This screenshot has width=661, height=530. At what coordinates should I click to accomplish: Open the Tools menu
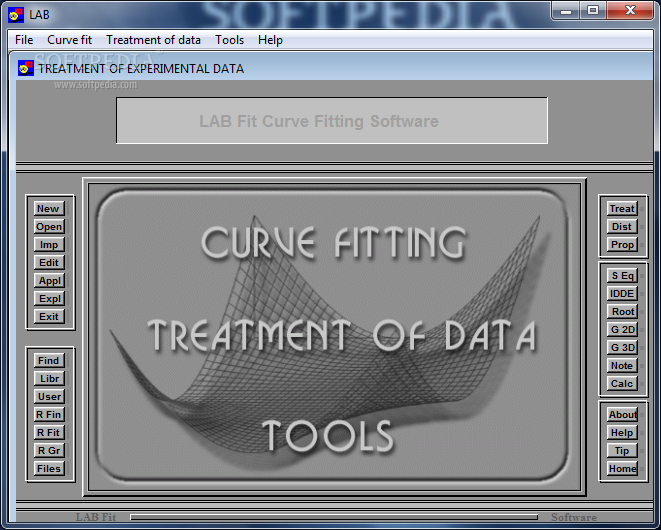[x=229, y=40]
